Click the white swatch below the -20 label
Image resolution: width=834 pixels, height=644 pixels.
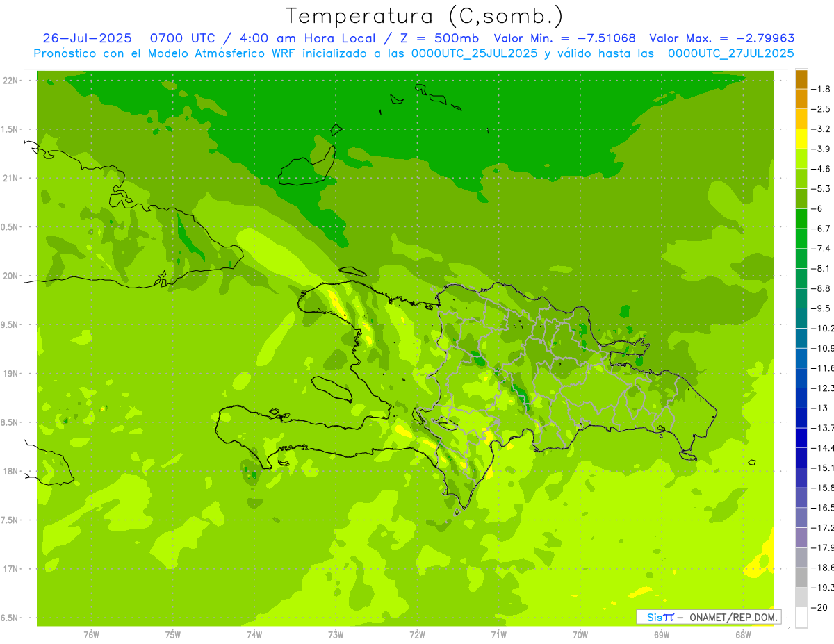[x=801, y=617]
